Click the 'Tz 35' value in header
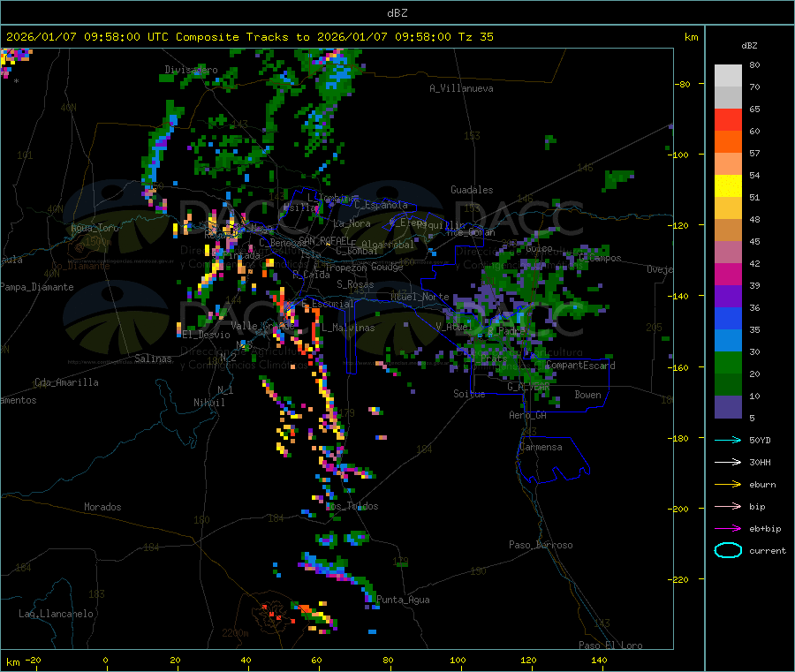This screenshot has height=672, width=795. 475,37
